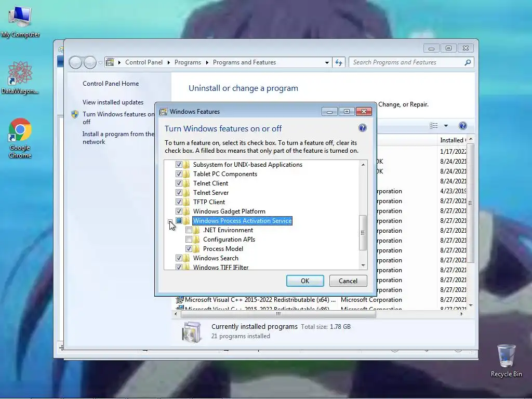Collapse Windows Process Activation Service node
Viewport: 532px width, 399px height.
click(170, 221)
